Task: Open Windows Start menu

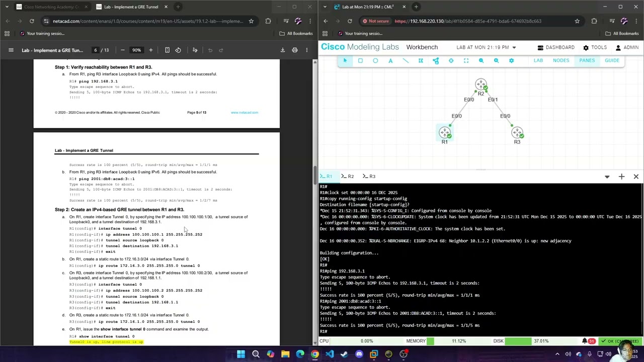Action: (x=241, y=354)
